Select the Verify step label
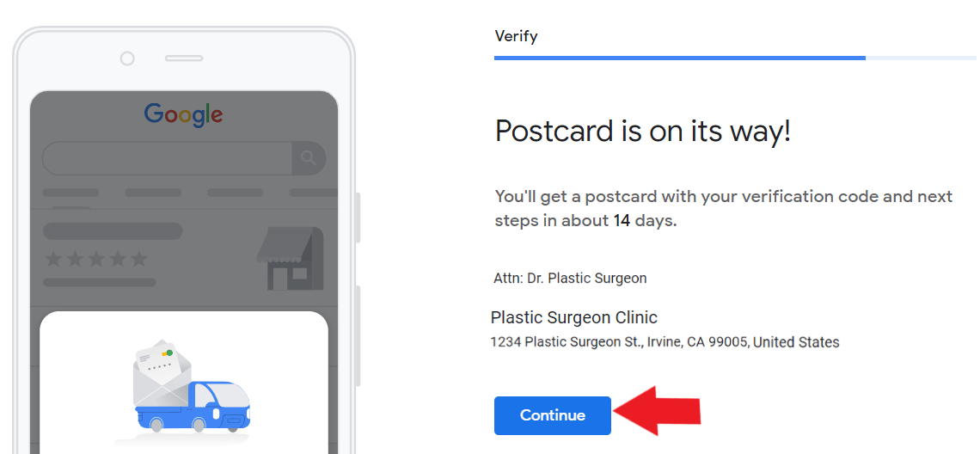Screen dimensions: 980x454 coord(516,36)
